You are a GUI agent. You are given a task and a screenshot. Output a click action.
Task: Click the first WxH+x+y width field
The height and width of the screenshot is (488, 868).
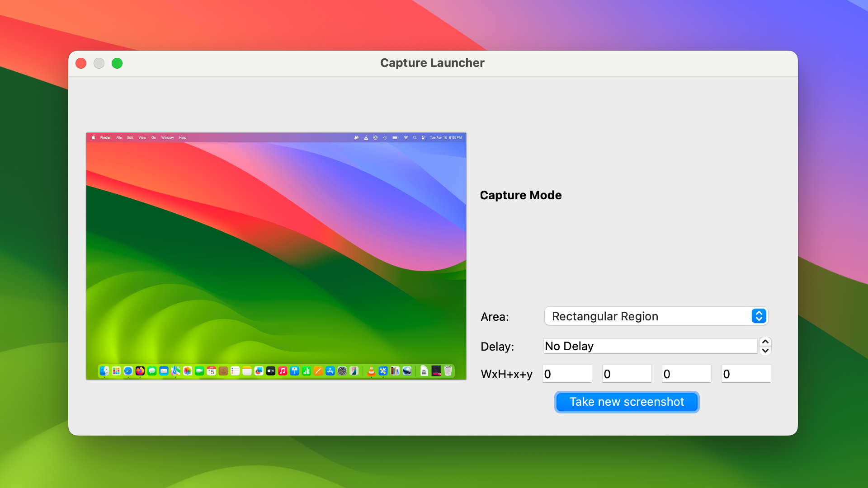click(x=567, y=374)
